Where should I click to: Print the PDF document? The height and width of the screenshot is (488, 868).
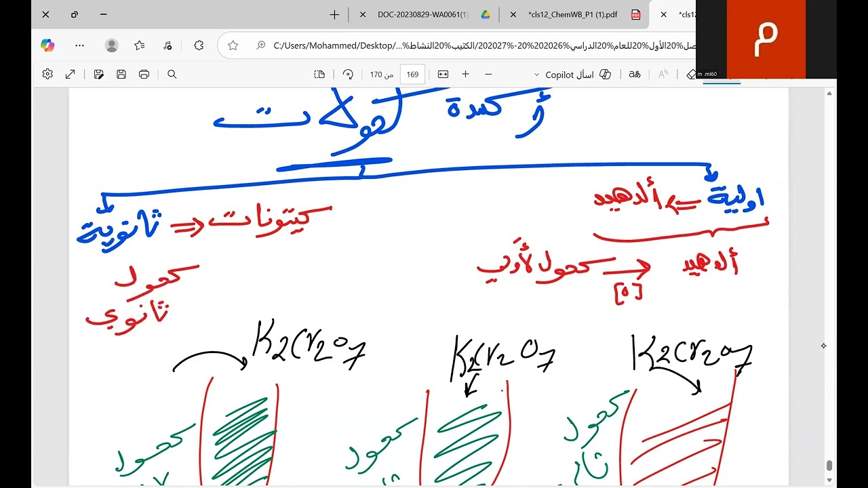144,75
